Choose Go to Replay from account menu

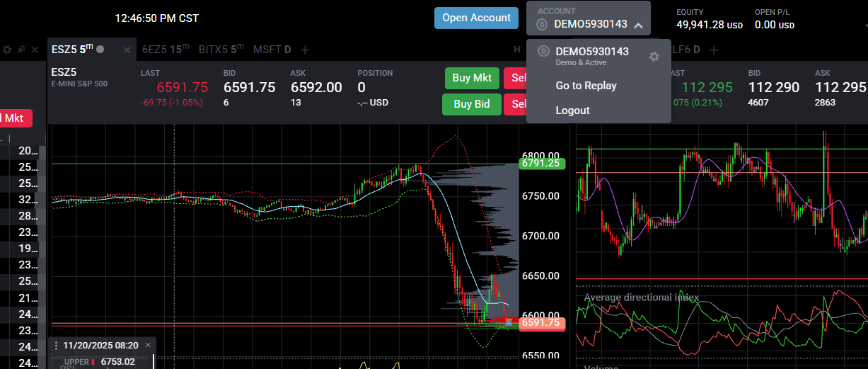pos(586,86)
